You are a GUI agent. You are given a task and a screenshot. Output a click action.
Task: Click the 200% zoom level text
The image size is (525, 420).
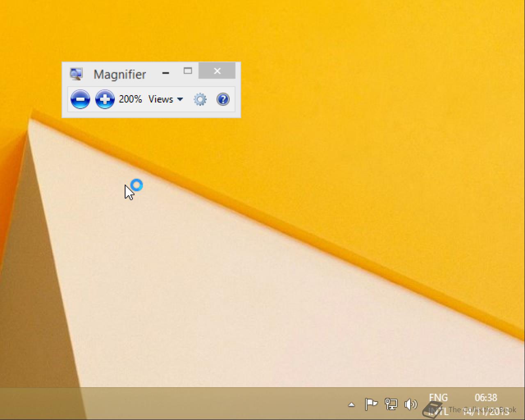point(130,99)
